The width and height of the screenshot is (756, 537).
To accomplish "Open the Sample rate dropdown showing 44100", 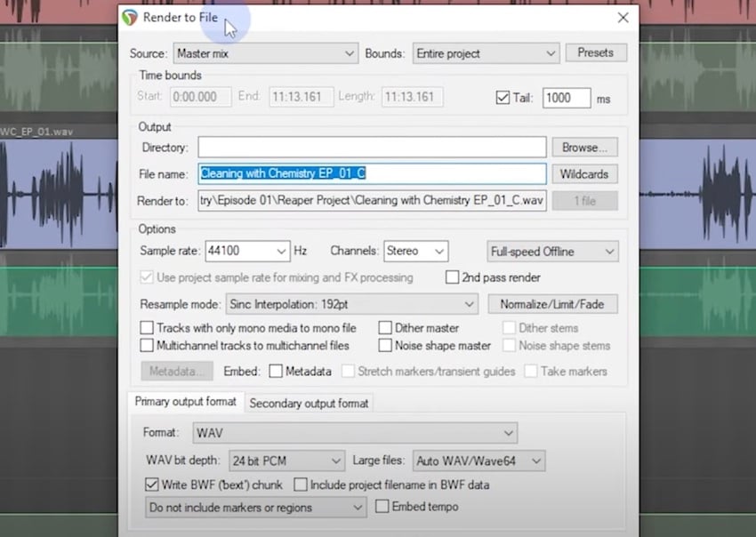I will [247, 251].
